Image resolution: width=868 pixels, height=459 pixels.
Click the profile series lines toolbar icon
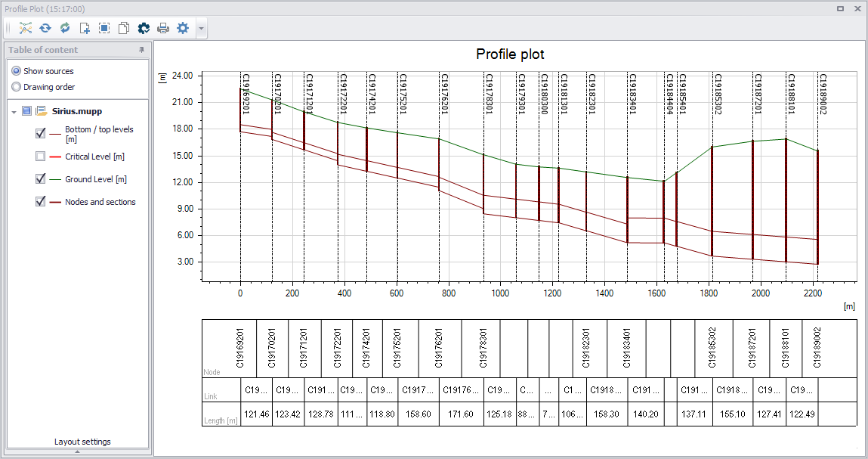coord(26,28)
